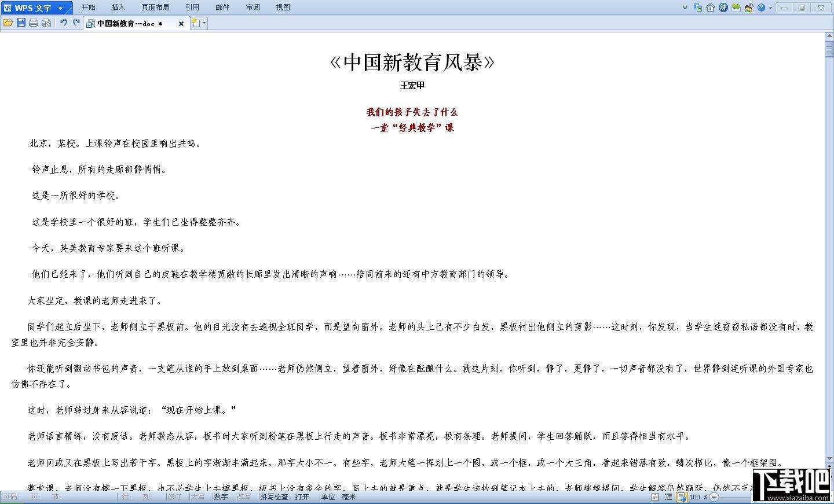Save the document with the Save icon
The height and width of the screenshot is (504, 834).
pos(20,23)
